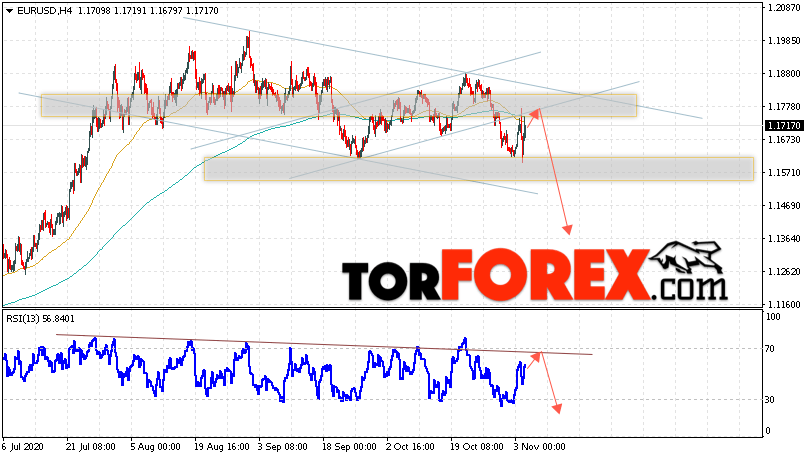Select the RSI 70 level label
Viewport: 808px width, 458px height.
tap(770, 349)
